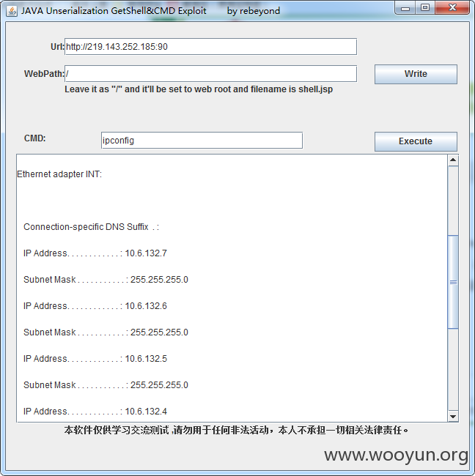The image size is (475, 476).
Task: Close the exploit window
Action: click(x=452, y=8)
